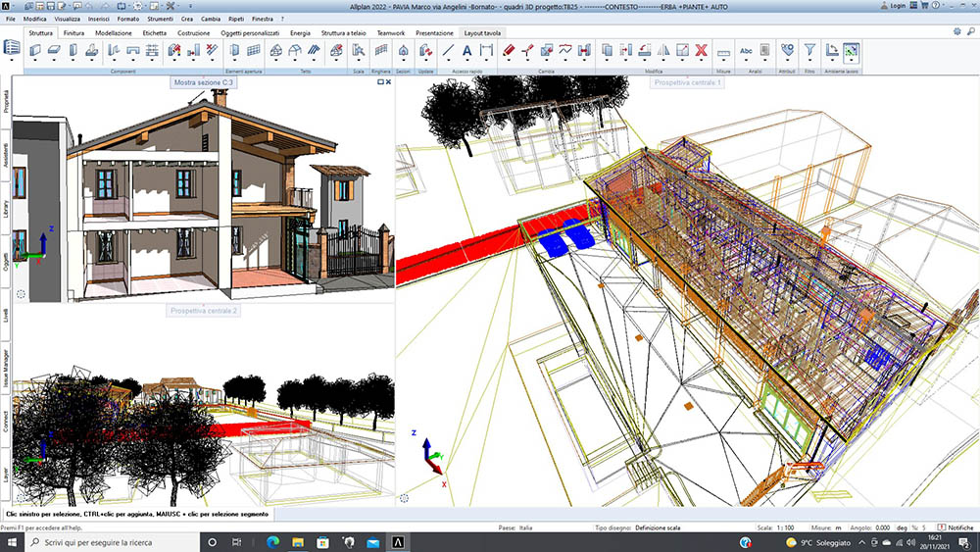
Task: Open File Explorer from the taskbar
Action: (x=298, y=542)
